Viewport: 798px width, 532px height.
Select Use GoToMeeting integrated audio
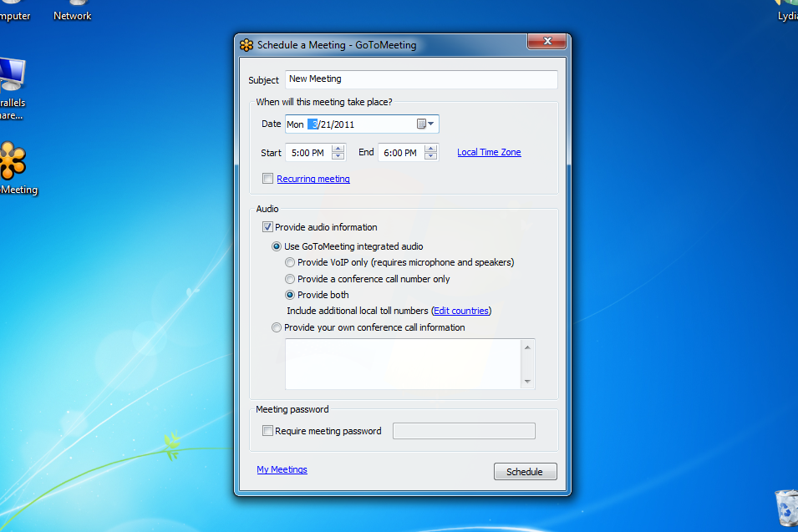[277, 246]
